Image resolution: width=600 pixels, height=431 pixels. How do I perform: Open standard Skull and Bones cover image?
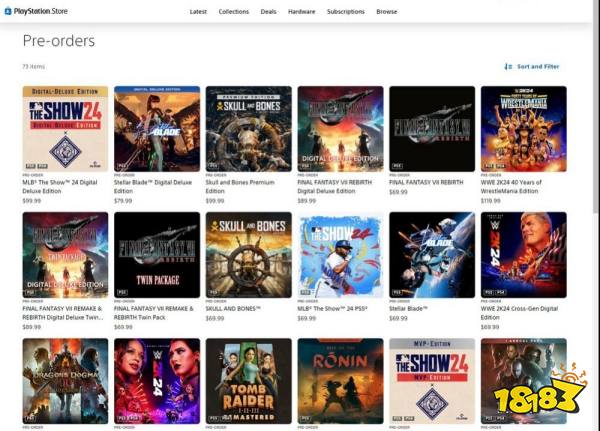click(249, 255)
